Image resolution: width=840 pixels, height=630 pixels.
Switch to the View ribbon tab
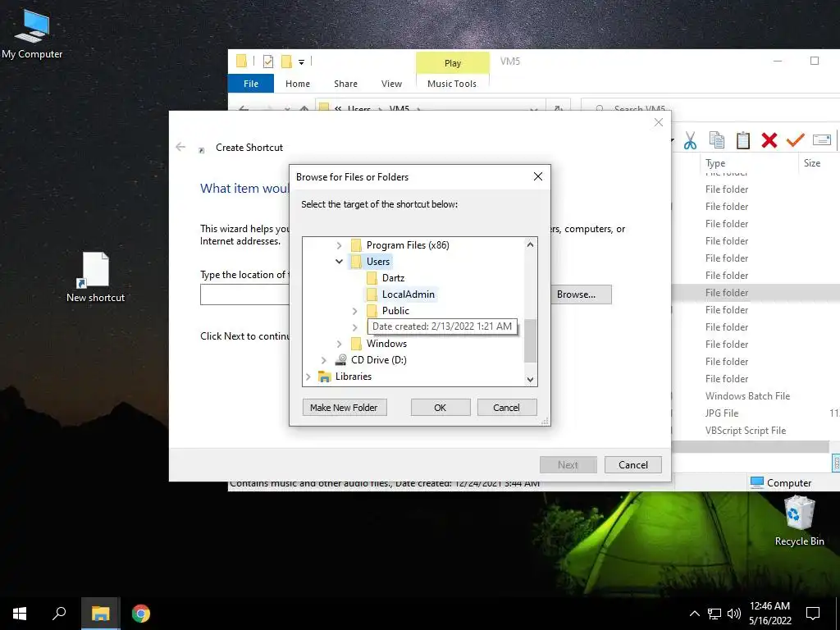pos(391,84)
